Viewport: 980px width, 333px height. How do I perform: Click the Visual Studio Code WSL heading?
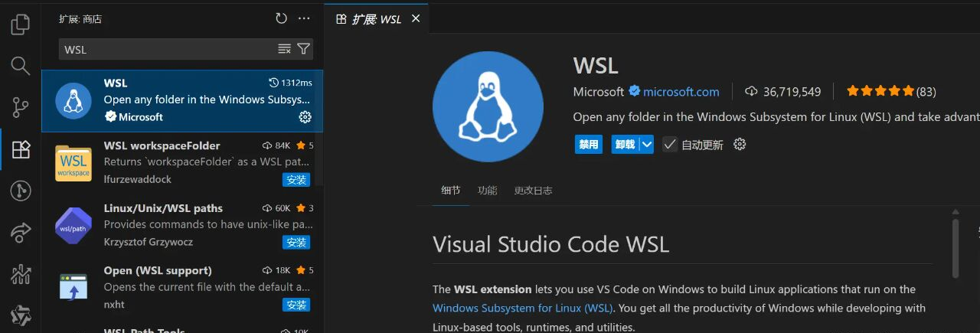coord(550,244)
